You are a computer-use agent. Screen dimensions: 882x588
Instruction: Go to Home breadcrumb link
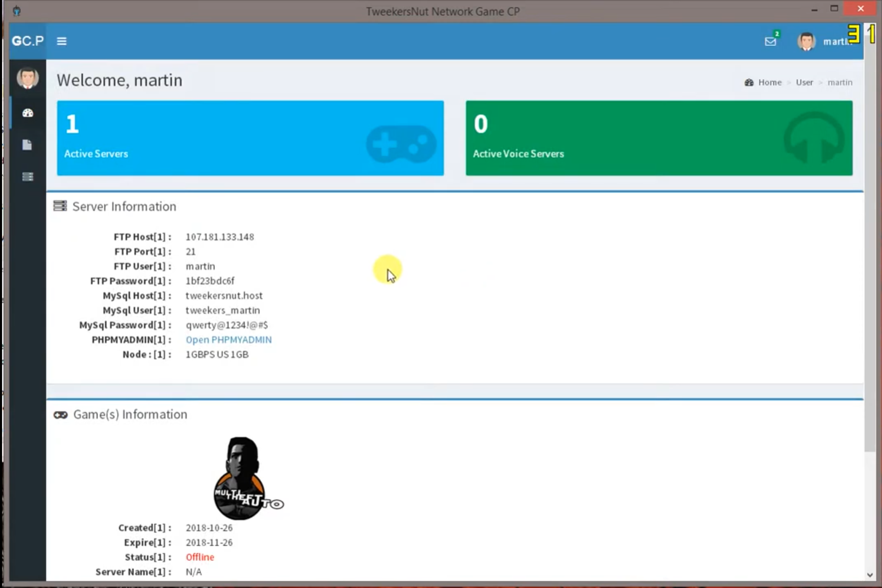click(769, 83)
